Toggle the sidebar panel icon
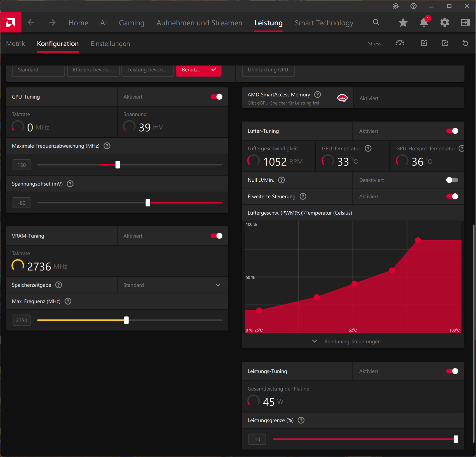 pyautogui.click(x=465, y=22)
